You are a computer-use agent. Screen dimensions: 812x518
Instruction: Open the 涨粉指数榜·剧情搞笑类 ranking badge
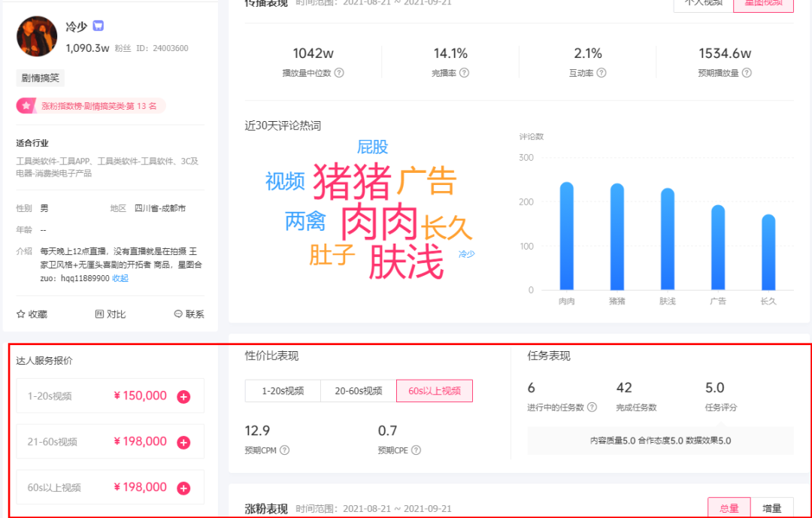pyautogui.click(x=91, y=106)
